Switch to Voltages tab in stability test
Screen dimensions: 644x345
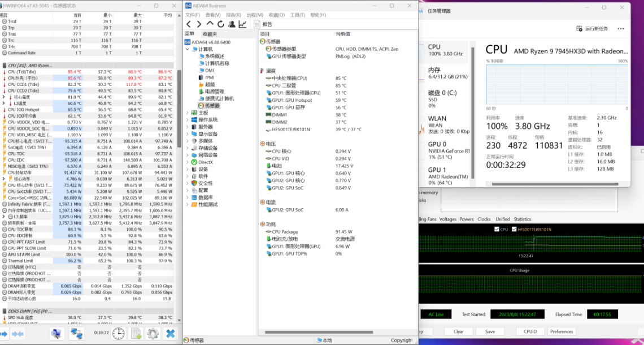click(447, 219)
